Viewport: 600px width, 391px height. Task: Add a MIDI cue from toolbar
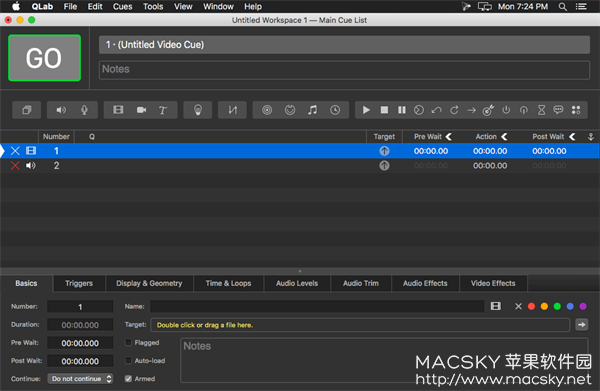pyautogui.click(x=290, y=110)
